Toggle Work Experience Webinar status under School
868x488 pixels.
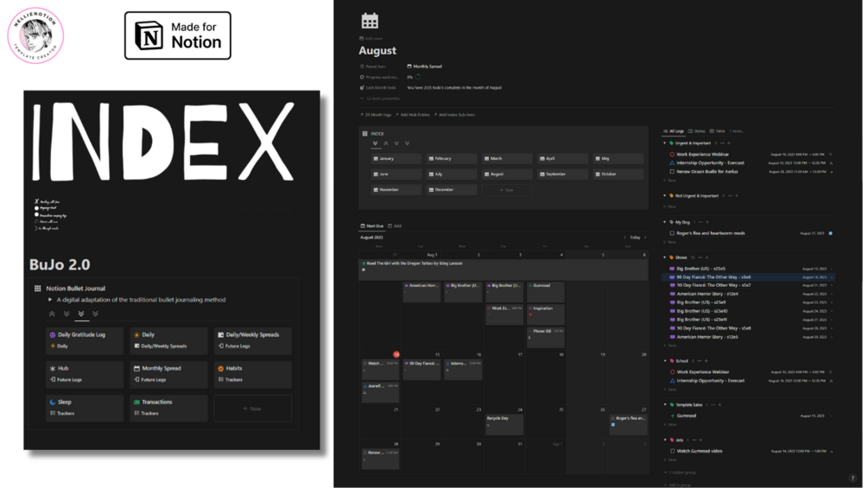pyautogui.click(x=673, y=371)
